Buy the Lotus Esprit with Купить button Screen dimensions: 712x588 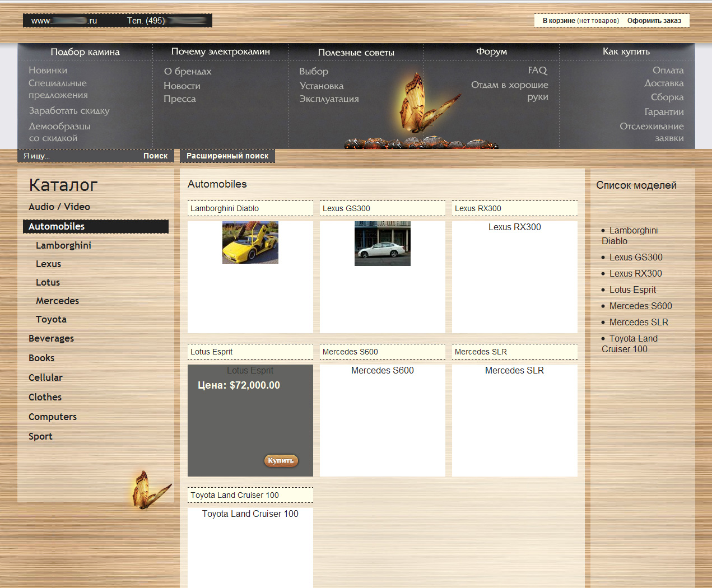click(x=281, y=461)
